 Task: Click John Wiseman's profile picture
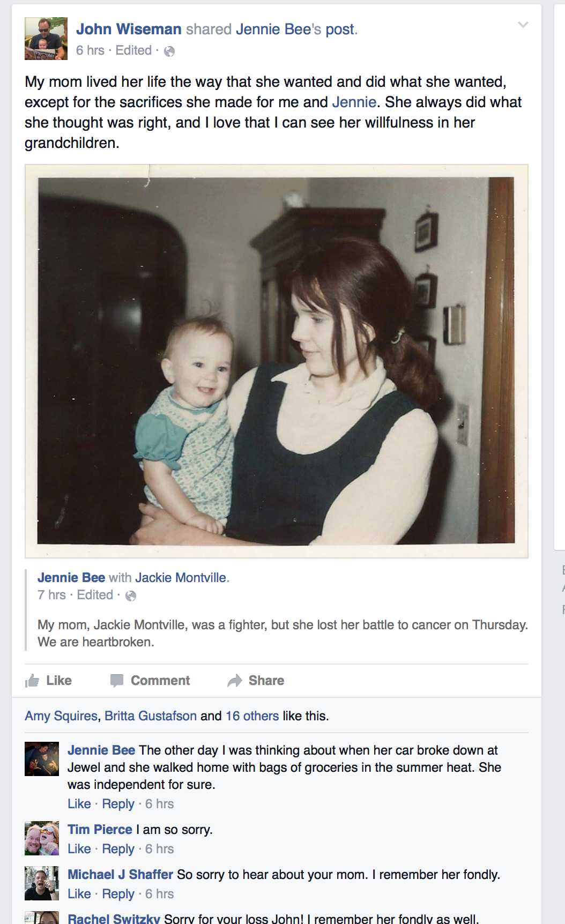(46, 39)
